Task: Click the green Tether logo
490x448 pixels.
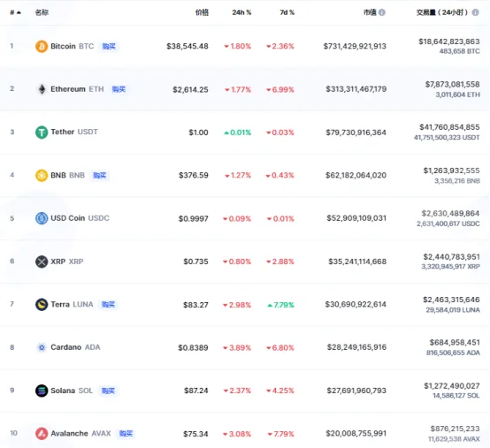Action: 42,132
